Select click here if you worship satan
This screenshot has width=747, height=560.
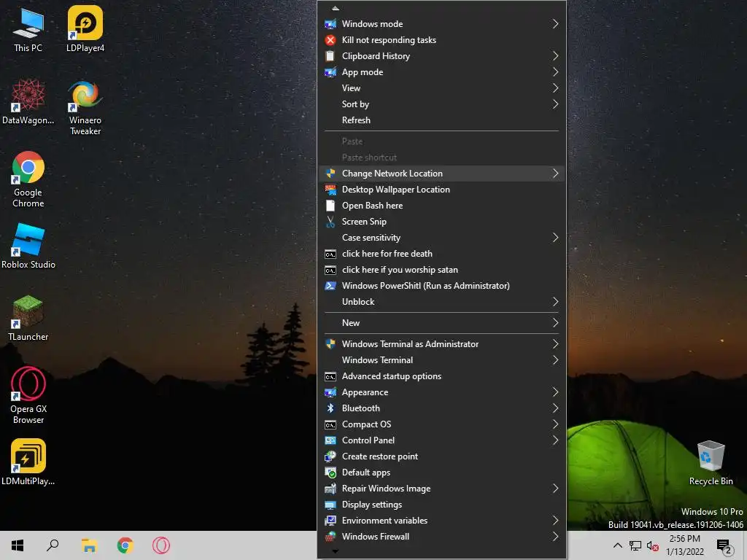[x=441, y=270]
